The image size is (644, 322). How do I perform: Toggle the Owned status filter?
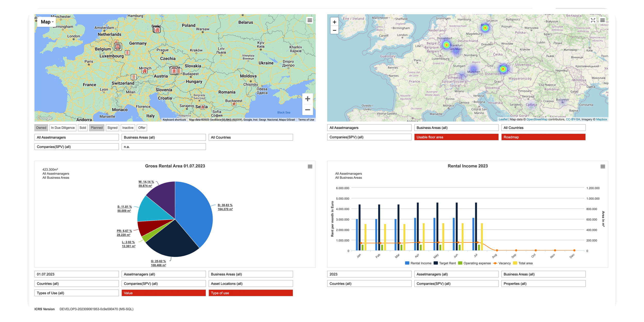pyautogui.click(x=41, y=128)
